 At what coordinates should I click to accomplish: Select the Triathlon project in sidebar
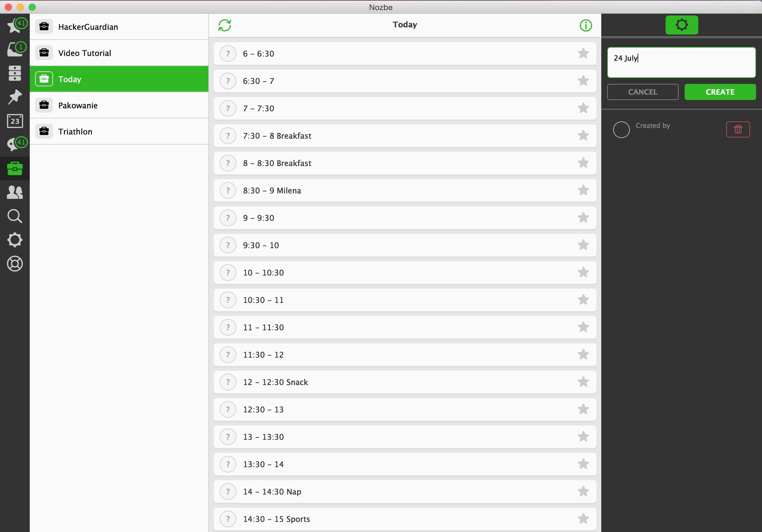(x=119, y=132)
